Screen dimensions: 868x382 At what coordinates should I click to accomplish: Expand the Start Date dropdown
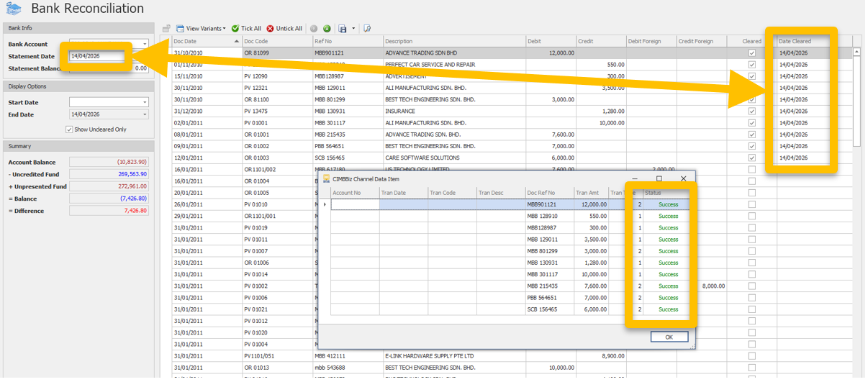point(145,103)
